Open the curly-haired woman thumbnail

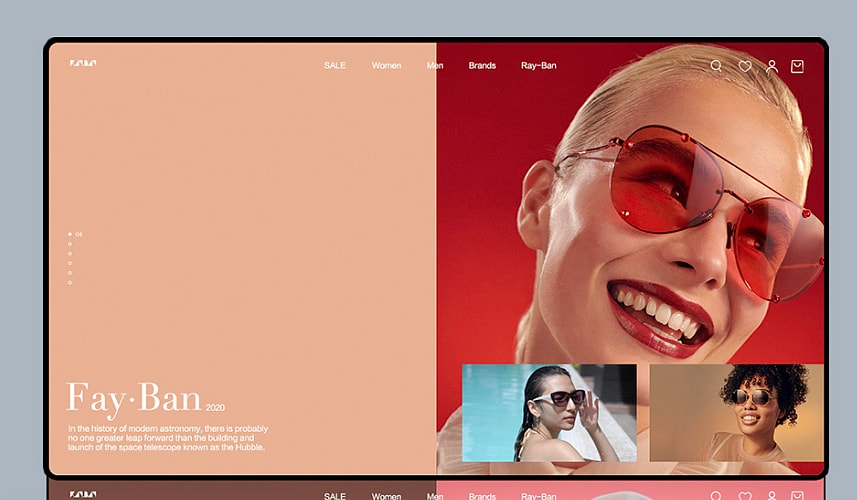pos(737,413)
